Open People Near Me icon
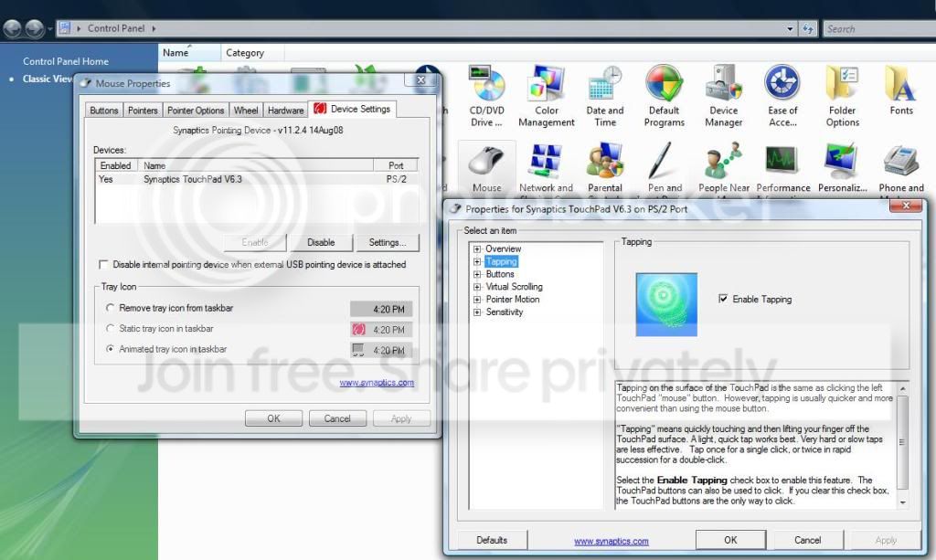 724,168
